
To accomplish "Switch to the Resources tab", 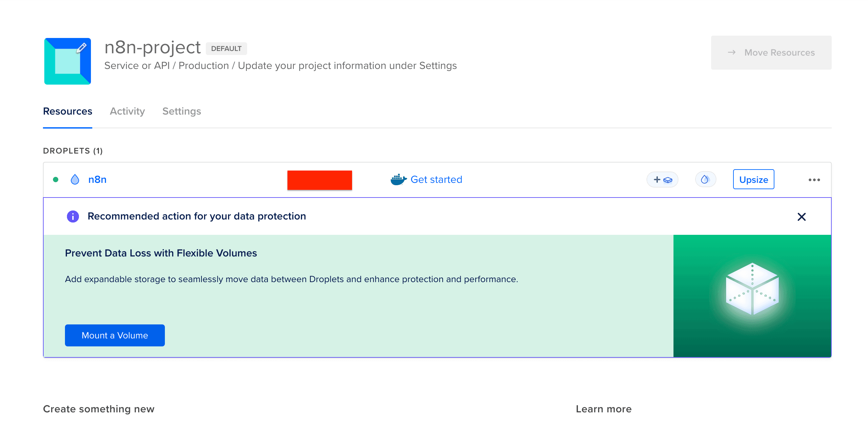I will (67, 111).
